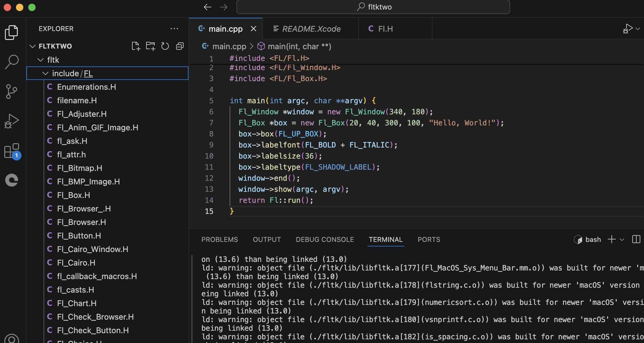The height and width of the screenshot is (343, 644).
Task: Collapse the FLTKTWO root folder
Action: click(33, 46)
